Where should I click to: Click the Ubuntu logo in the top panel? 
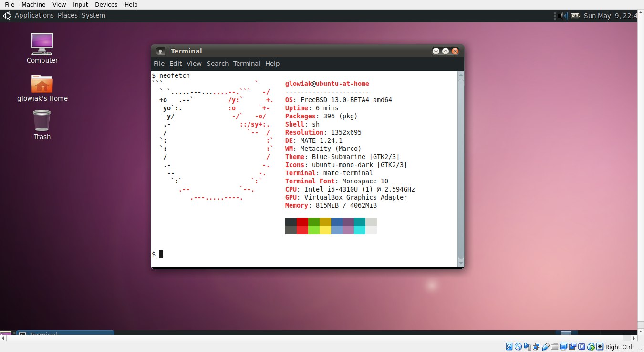tap(7, 15)
